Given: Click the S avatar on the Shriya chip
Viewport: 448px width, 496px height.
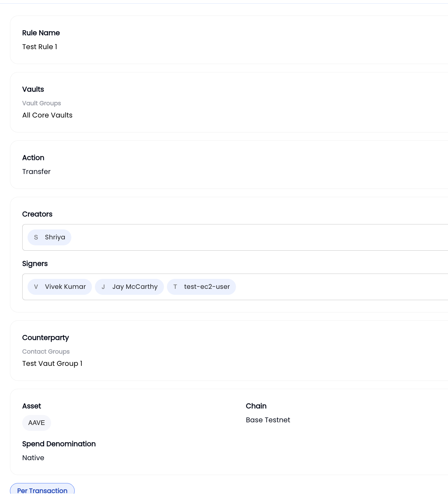Looking at the screenshot, I should [36, 237].
